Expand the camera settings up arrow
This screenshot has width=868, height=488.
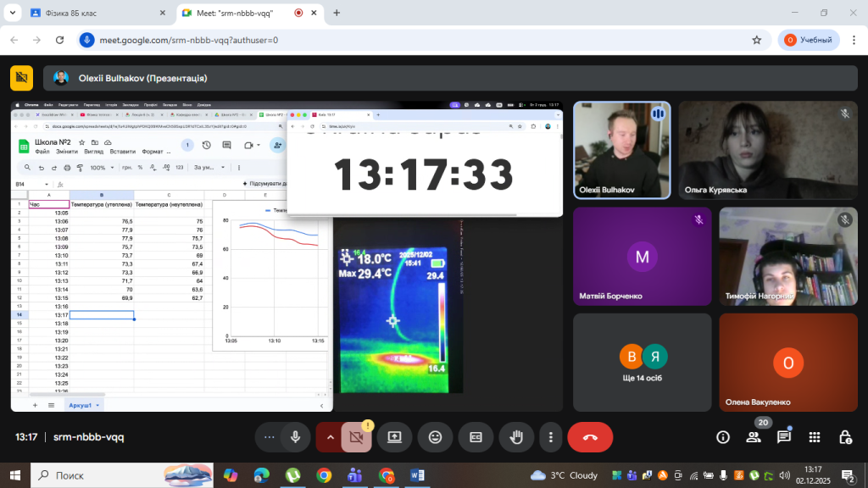[329, 437]
